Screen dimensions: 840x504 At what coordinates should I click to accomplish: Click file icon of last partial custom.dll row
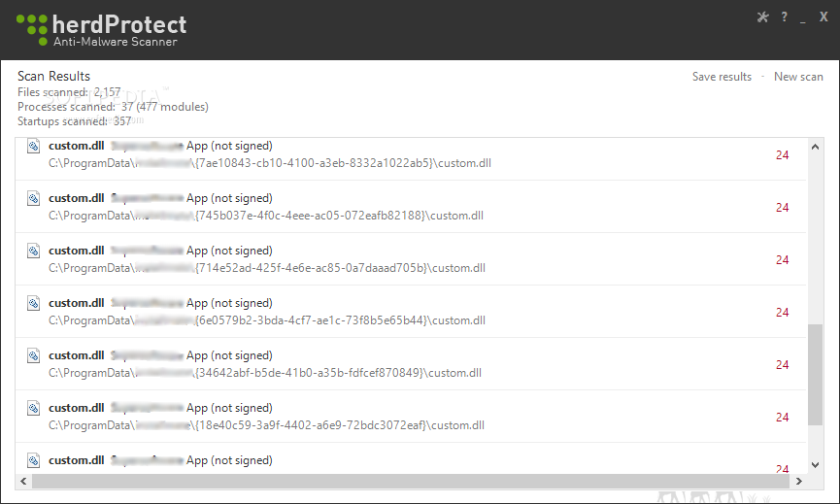34,460
